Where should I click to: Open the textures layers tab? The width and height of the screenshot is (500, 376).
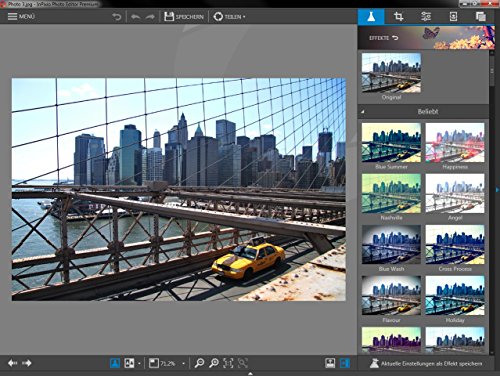coord(481,16)
